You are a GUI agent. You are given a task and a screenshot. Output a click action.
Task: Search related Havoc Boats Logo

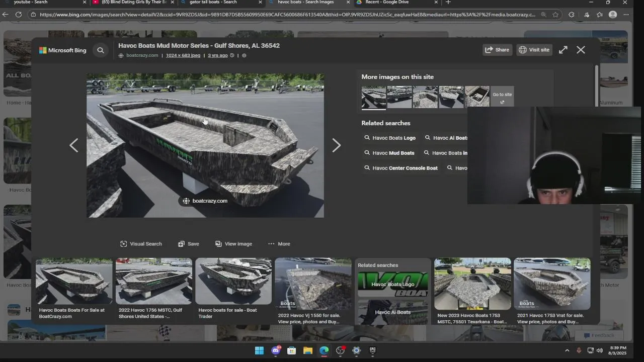click(390, 138)
